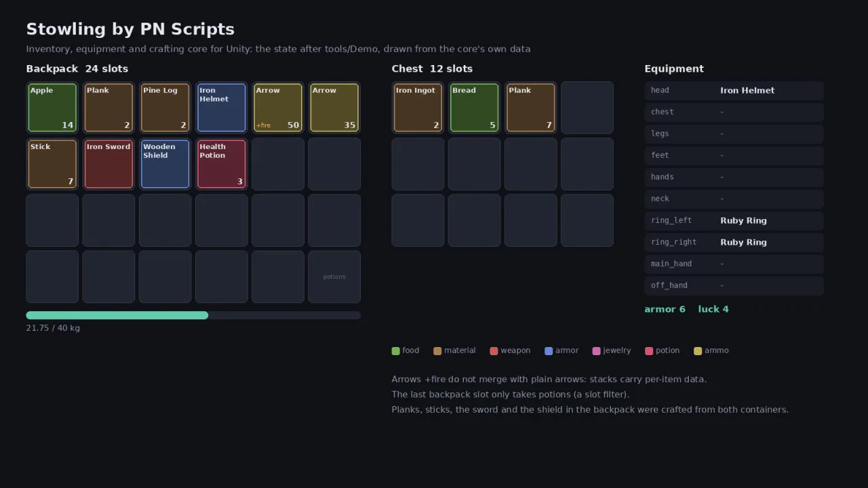Select the legs equipment row
The height and width of the screenshot is (488, 868).
[734, 134]
